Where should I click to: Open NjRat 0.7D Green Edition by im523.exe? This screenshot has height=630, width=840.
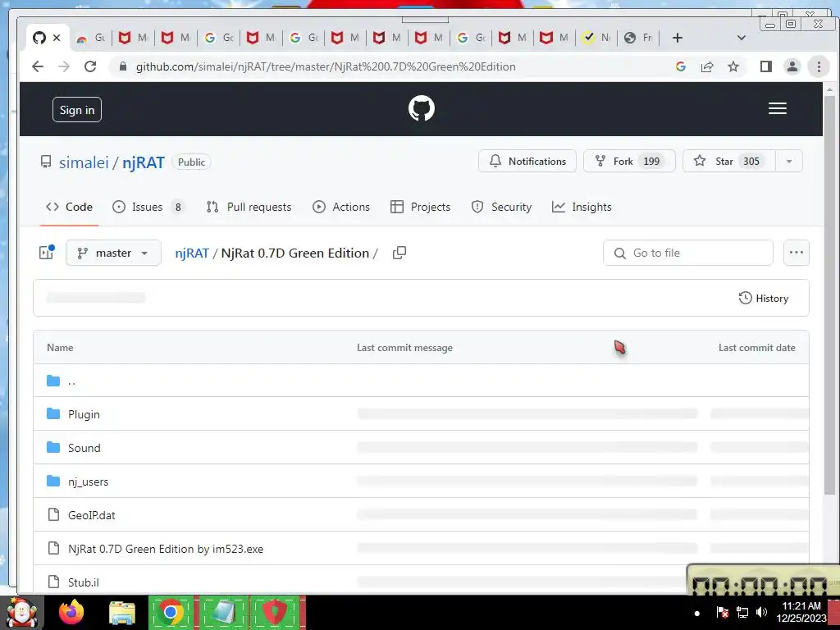[166, 549]
